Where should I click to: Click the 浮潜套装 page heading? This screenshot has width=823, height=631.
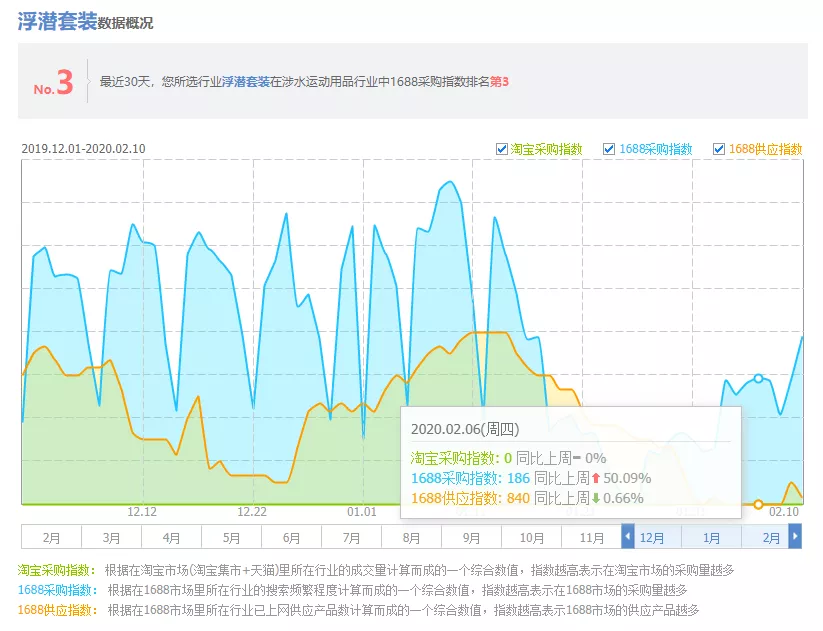(57, 22)
